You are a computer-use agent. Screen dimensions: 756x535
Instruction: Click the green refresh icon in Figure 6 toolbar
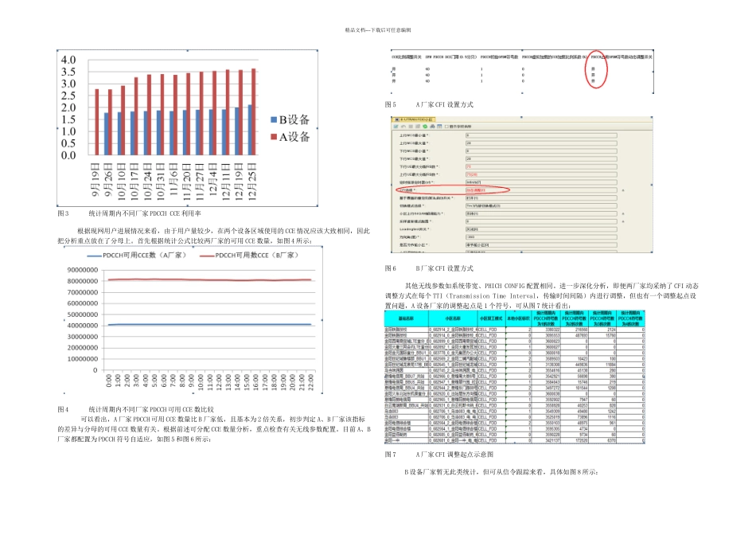click(425, 127)
